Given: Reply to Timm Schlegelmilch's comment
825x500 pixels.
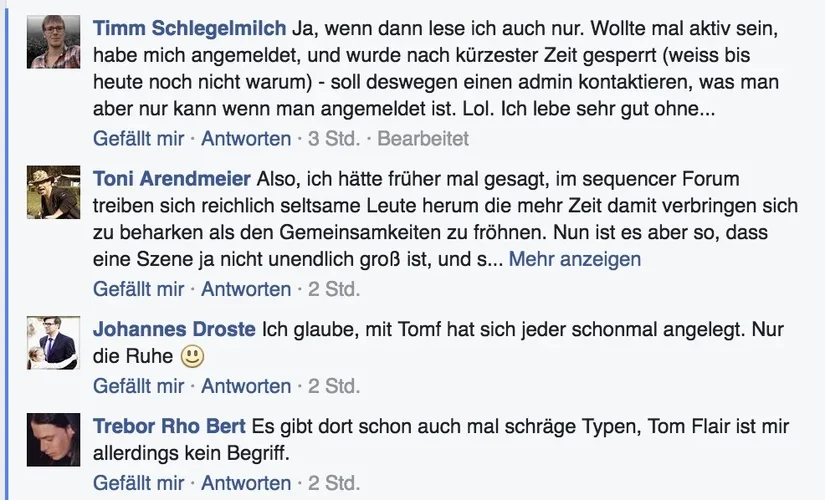Looking at the screenshot, I should pos(246,139).
